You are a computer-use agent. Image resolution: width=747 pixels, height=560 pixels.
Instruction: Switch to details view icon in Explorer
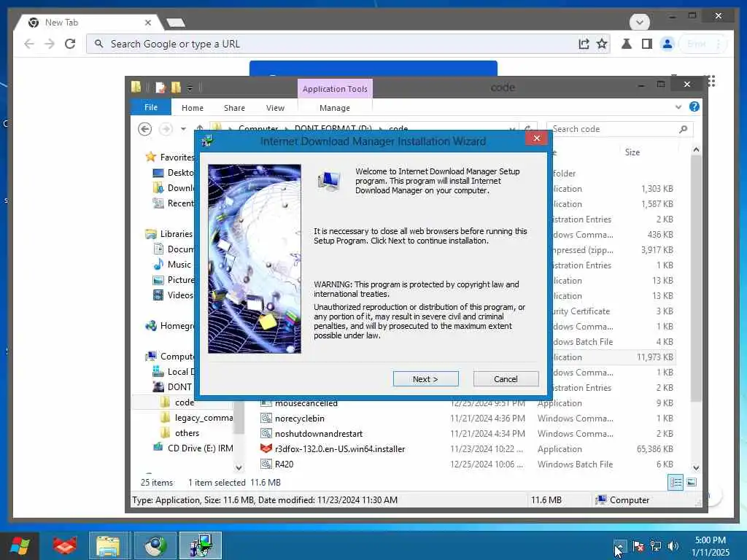tap(676, 483)
